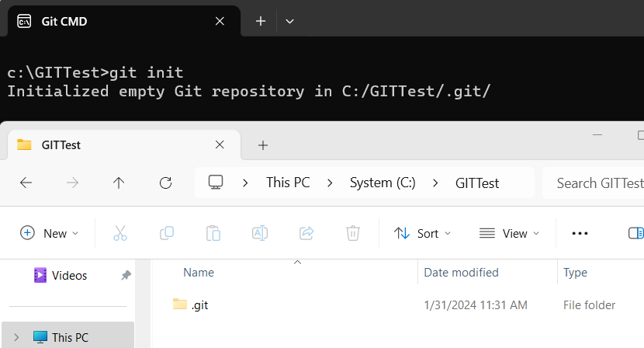
Task: Toggle the details pane icon
Action: coord(635,233)
